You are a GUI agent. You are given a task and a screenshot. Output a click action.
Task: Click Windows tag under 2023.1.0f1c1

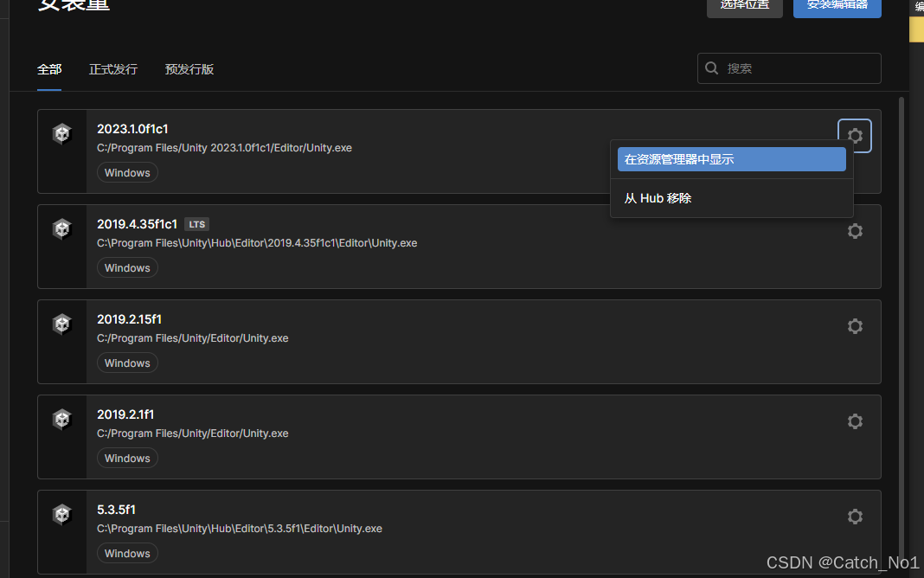pyautogui.click(x=127, y=173)
